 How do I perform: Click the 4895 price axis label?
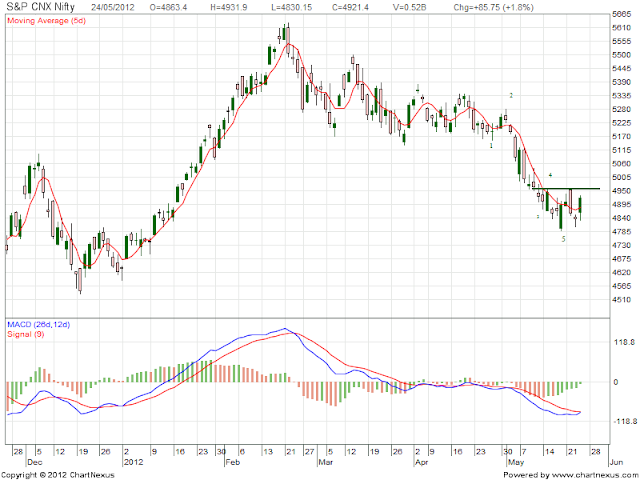click(x=622, y=204)
